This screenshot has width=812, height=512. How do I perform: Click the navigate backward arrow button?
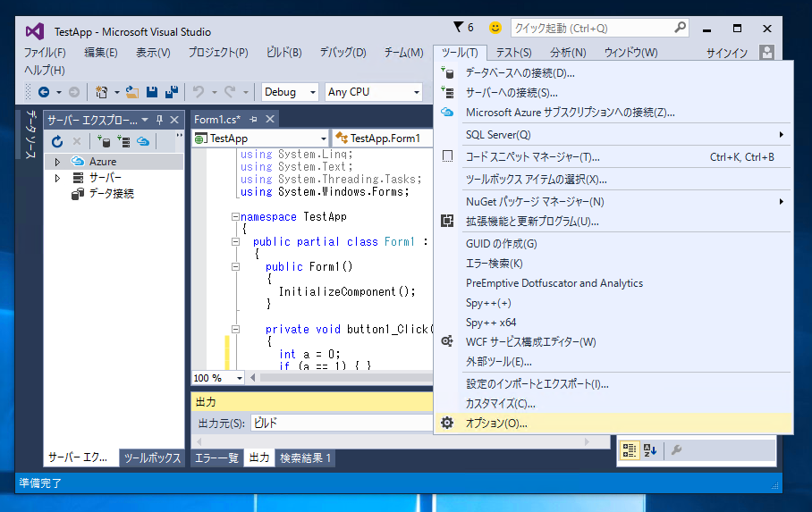[44, 92]
